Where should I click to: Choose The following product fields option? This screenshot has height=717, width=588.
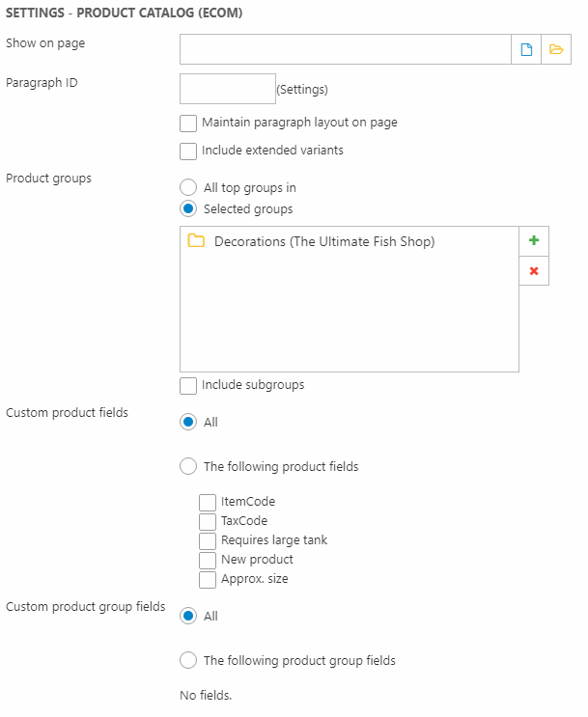point(189,467)
